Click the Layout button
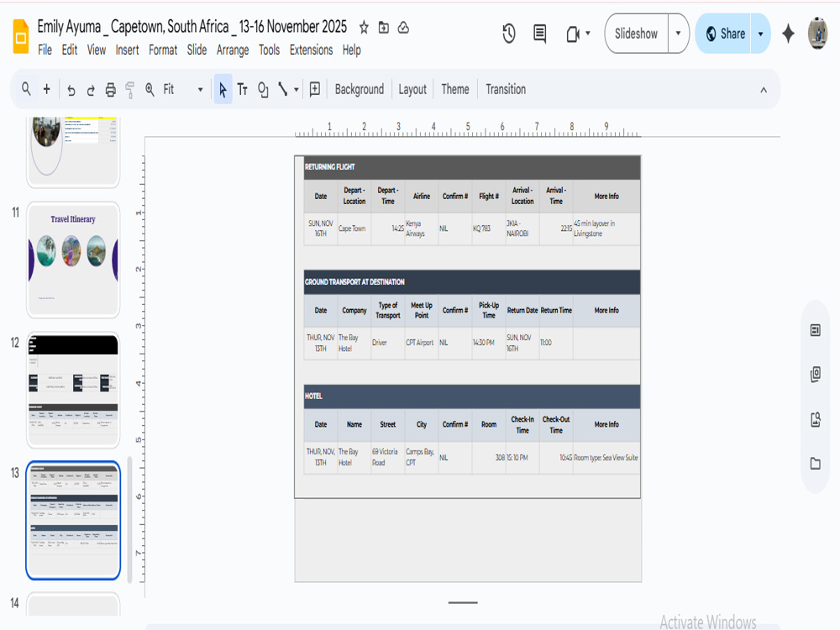This screenshot has width=840, height=630. pyautogui.click(x=412, y=90)
